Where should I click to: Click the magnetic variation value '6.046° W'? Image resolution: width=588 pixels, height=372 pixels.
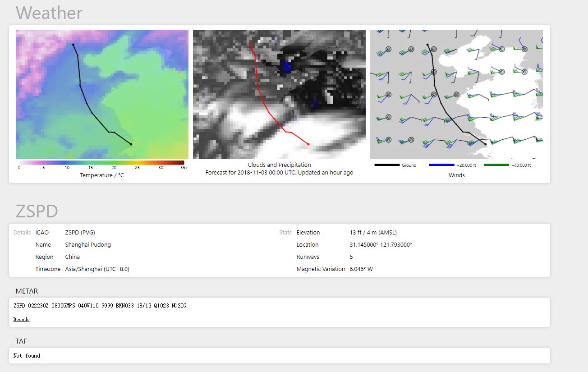click(x=361, y=269)
